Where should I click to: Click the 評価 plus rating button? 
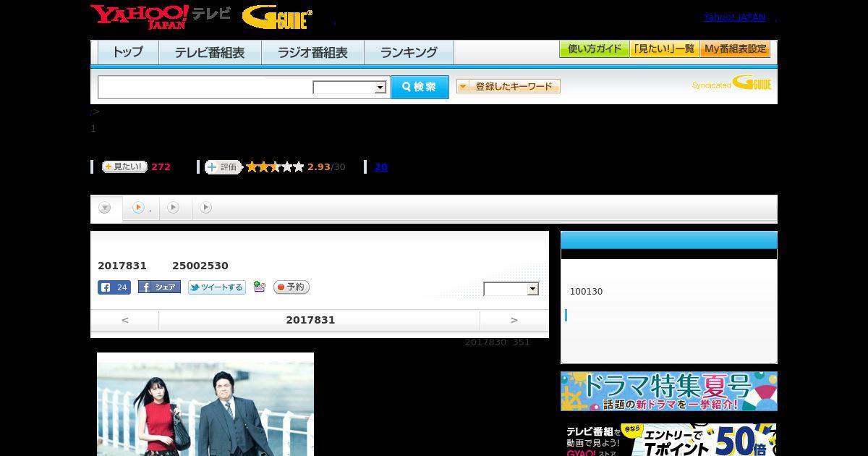pos(223,167)
